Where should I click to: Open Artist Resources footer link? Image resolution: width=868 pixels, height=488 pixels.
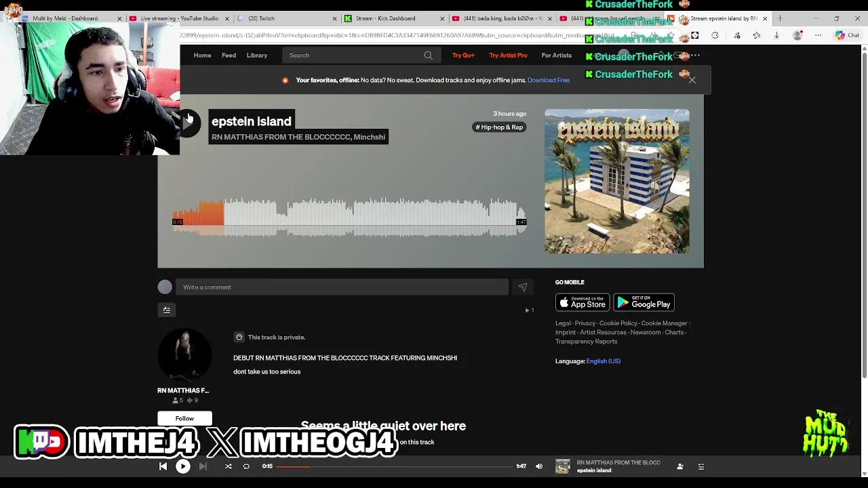pyautogui.click(x=603, y=333)
